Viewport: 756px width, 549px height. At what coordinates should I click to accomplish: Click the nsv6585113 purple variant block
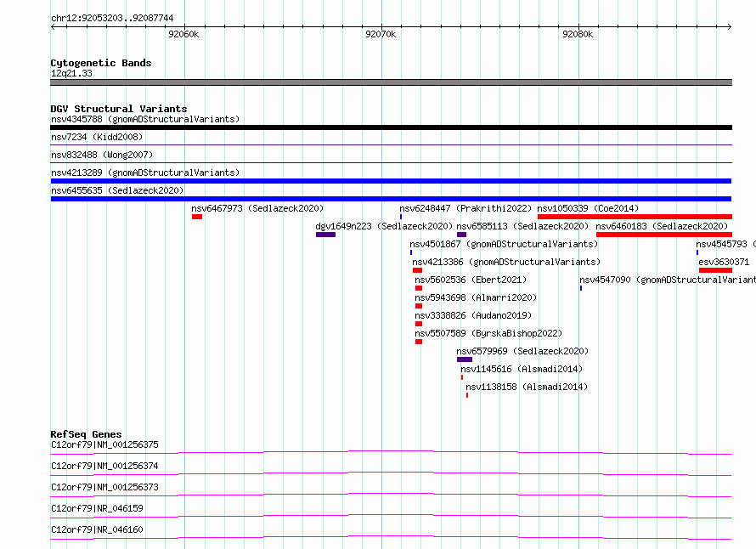[461, 235]
